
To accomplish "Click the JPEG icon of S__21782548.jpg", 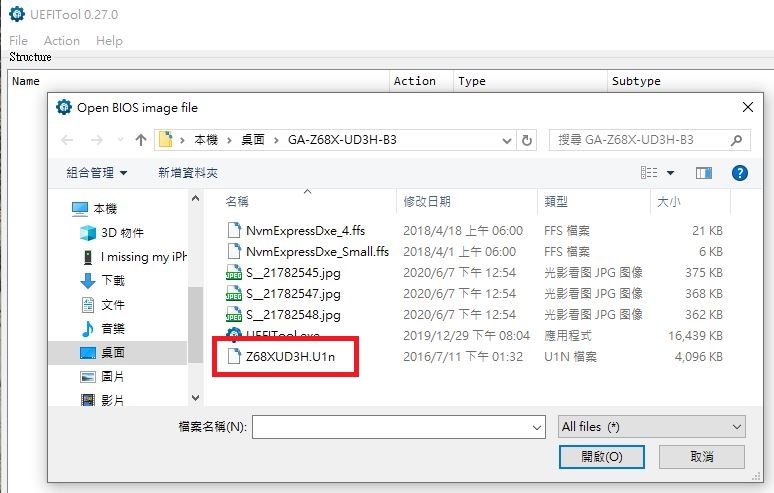I will (x=233, y=314).
